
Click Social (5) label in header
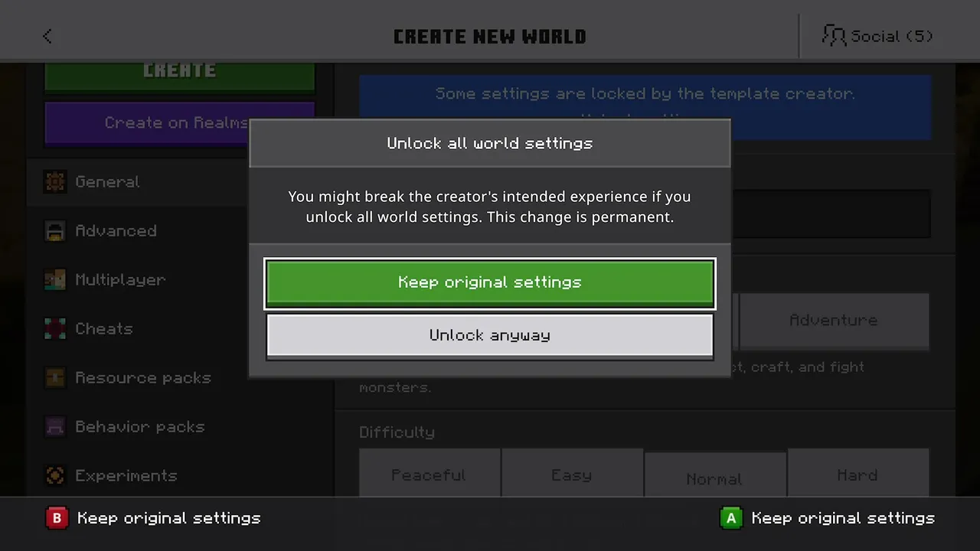[892, 36]
